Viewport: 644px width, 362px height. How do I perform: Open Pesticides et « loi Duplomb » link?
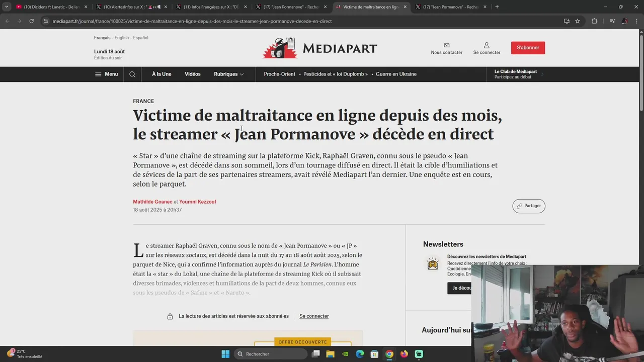(336, 74)
